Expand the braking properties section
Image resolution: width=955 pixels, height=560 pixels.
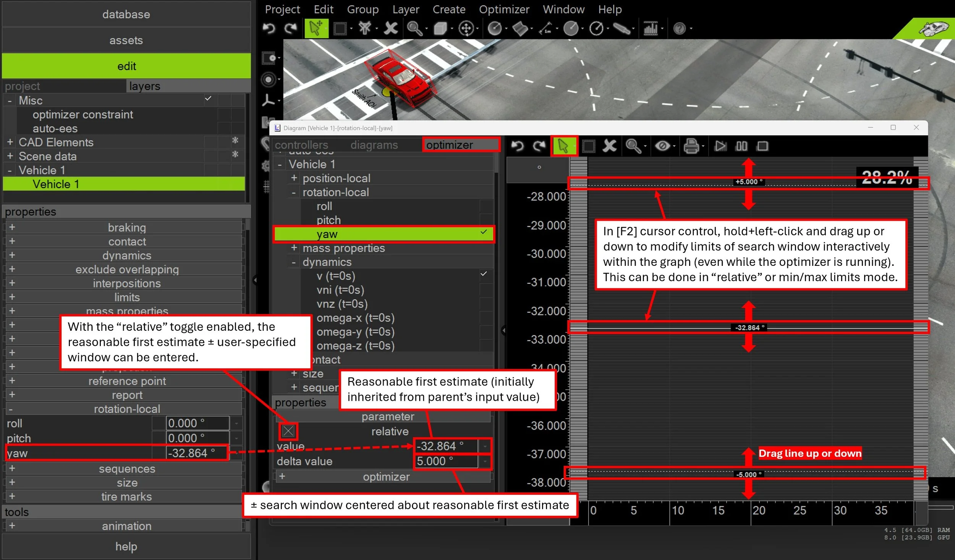[12, 227]
